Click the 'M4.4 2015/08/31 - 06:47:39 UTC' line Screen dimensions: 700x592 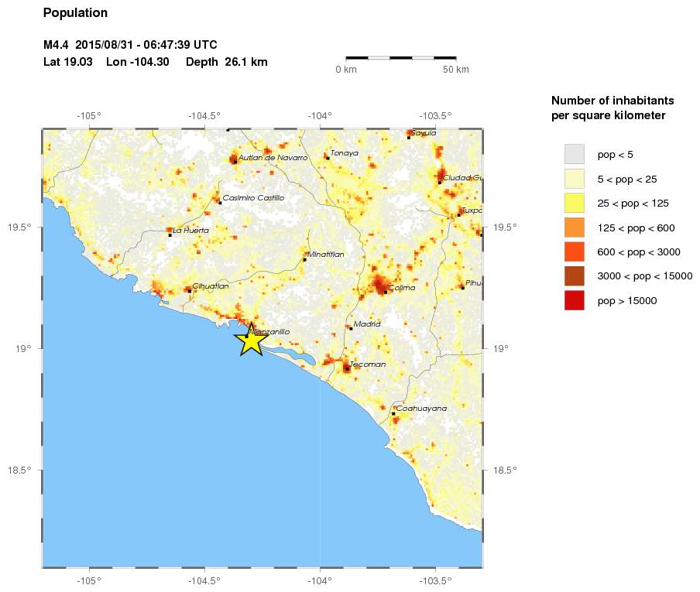tap(130, 45)
